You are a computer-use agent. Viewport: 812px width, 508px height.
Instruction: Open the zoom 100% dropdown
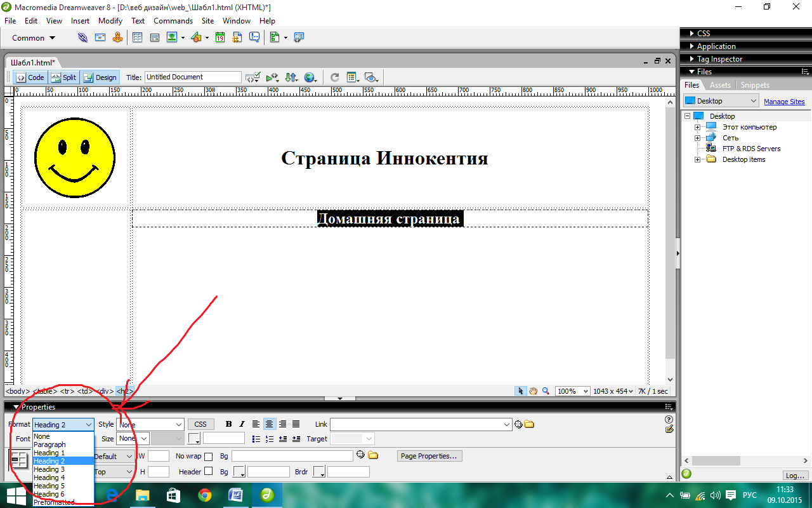click(573, 392)
